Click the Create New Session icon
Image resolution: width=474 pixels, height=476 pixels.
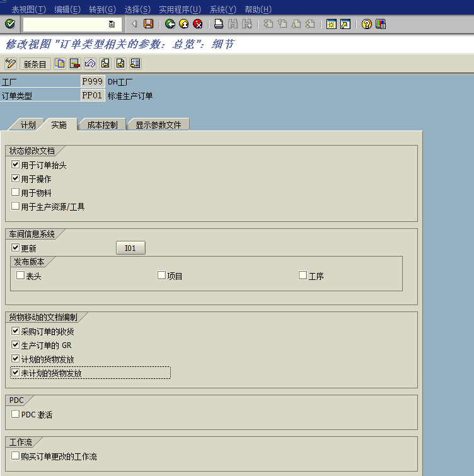(x=331, y=24)
